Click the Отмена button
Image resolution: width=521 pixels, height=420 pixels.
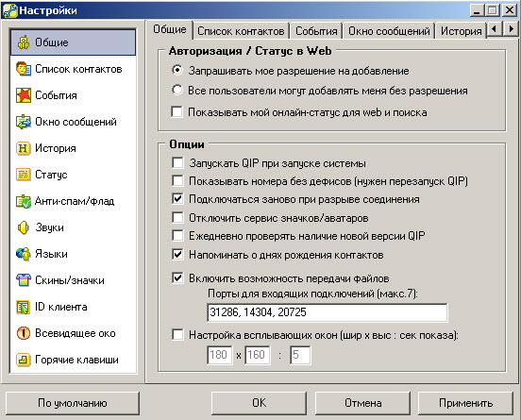(x=362, y=403)
